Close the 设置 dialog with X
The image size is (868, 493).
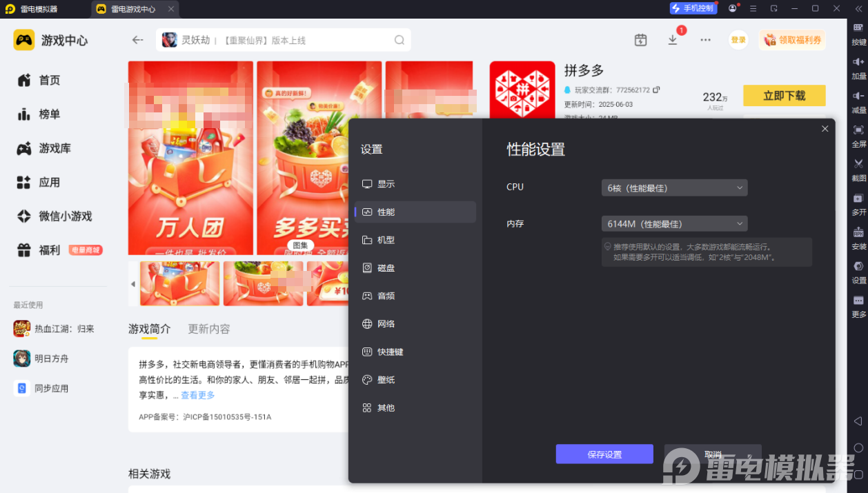coord(825,129)
